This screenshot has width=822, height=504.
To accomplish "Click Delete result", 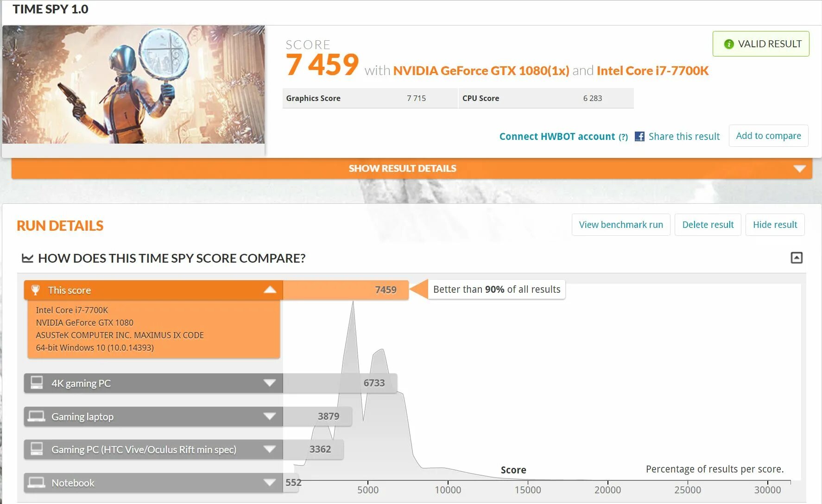I will [708, 225].
